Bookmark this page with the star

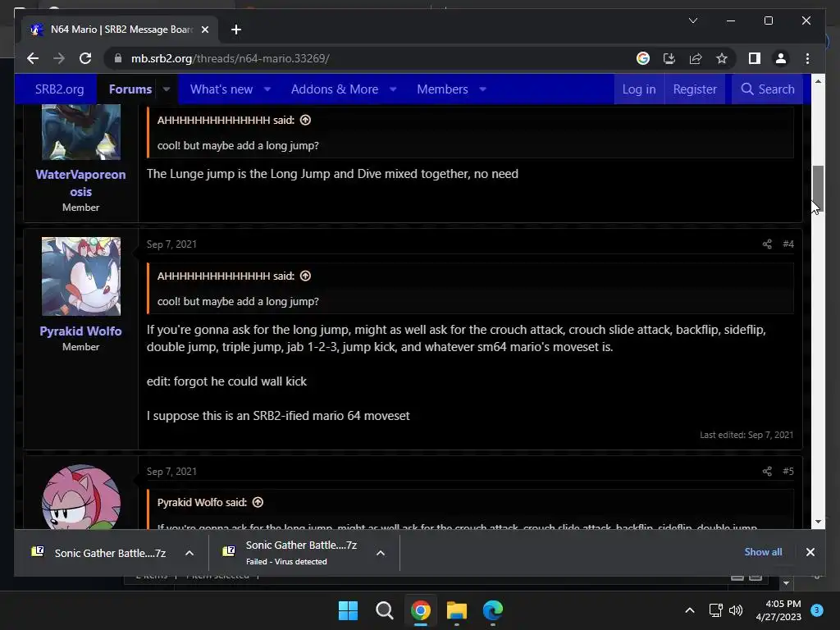point(722,58)
